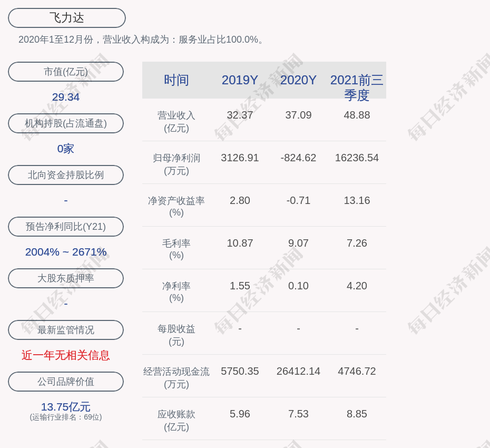The width and height of the screenshot is (490, 448).
Task: Click the revenue composition sentence for 2020
Action: coord(142,40)
